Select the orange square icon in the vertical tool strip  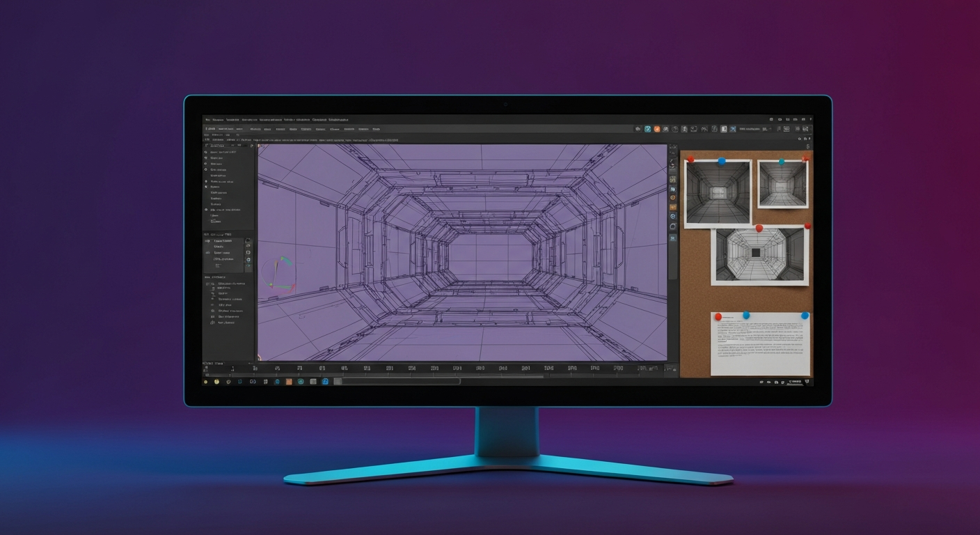673,207
